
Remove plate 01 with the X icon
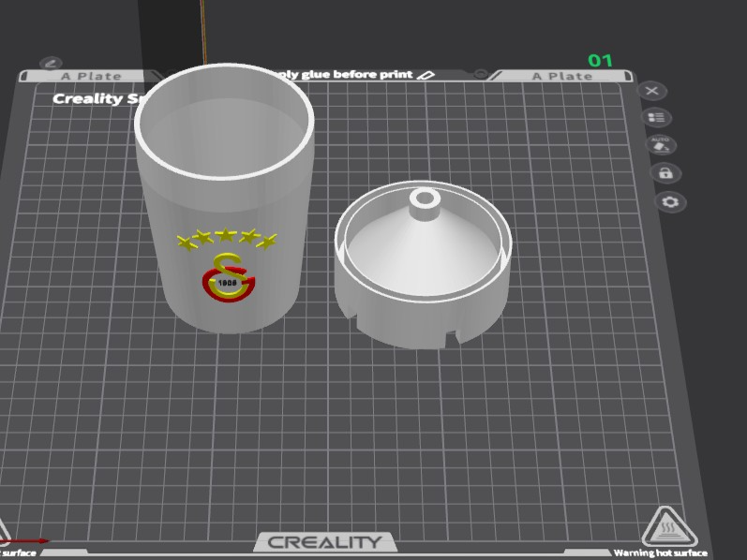pos(651,91)
